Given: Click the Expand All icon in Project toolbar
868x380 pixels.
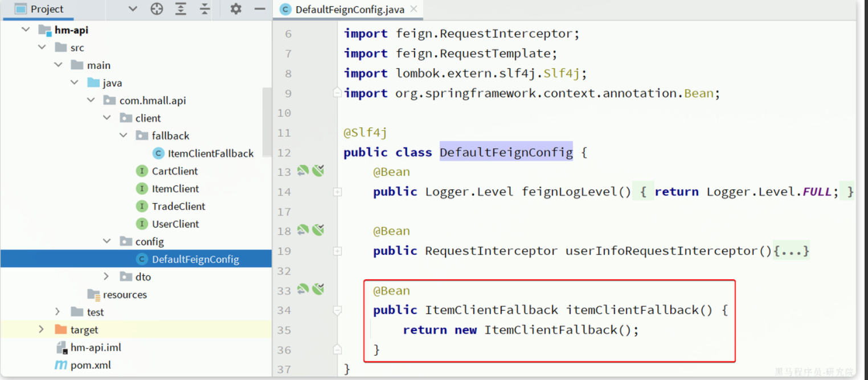Looking at the screenshot, I should (181, 9).
